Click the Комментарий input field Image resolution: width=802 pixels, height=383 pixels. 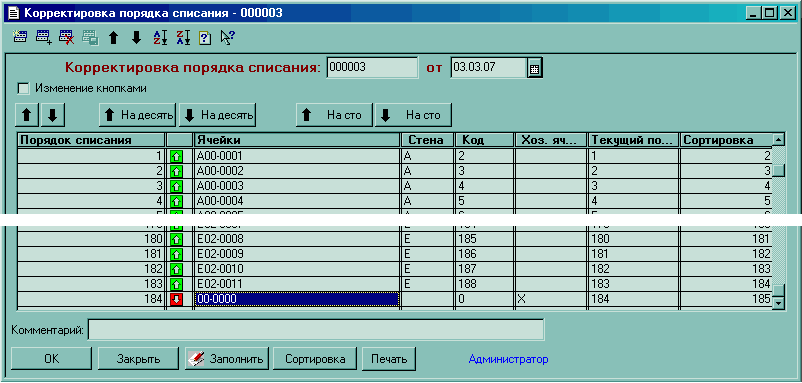[x=316, y=330]
